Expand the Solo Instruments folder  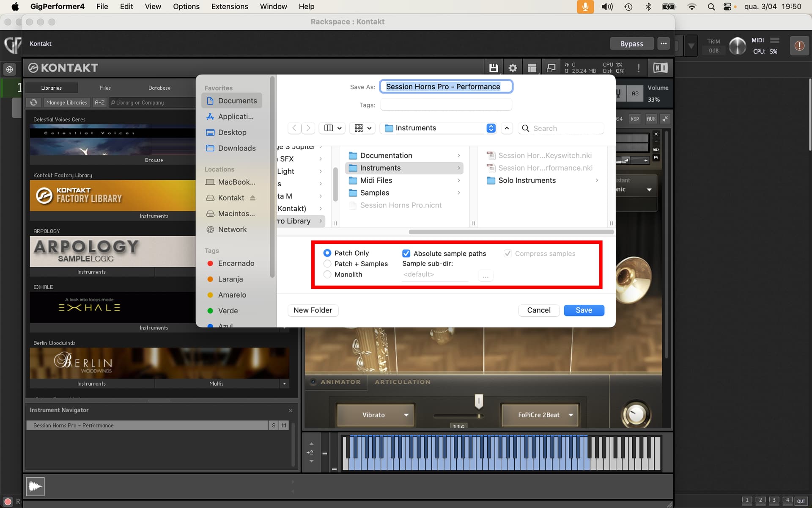[x=597, y=180]
